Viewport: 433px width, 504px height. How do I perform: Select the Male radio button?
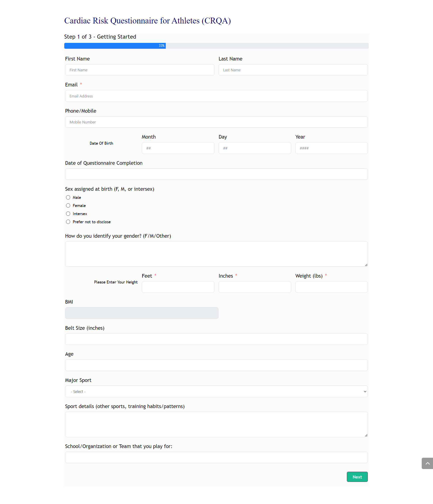click(x=68, y=197)
